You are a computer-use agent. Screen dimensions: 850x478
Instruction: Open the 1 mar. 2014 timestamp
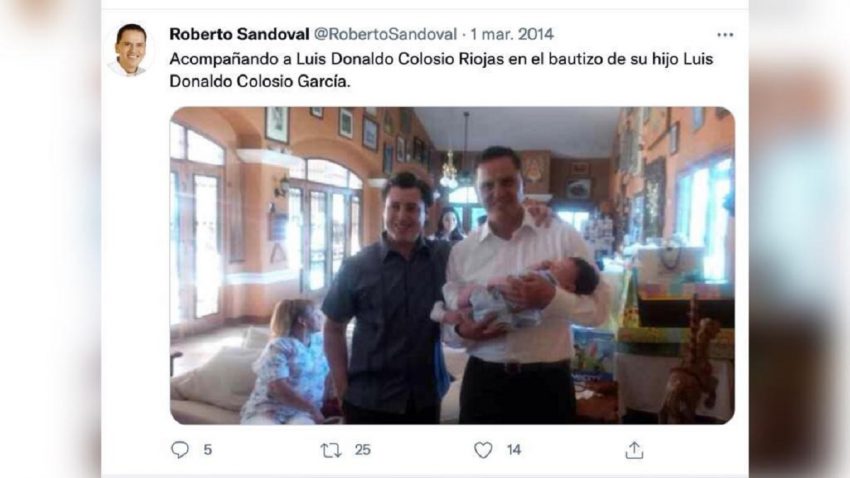512,34
